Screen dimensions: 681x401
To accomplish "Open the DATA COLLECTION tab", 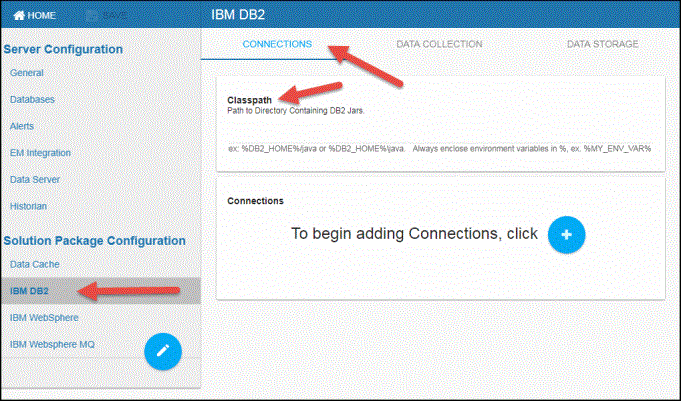I will (439, 44).
